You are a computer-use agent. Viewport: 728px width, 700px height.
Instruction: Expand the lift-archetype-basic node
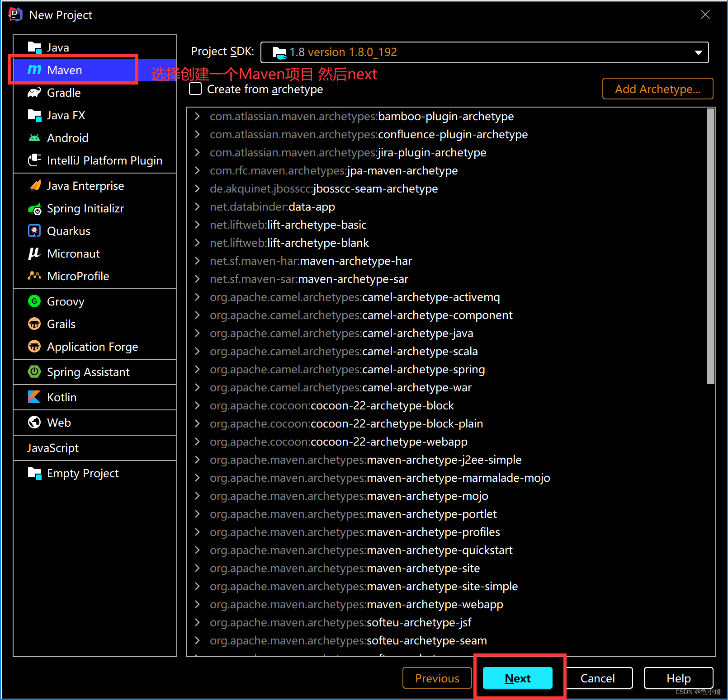click(x=197, y=225)
